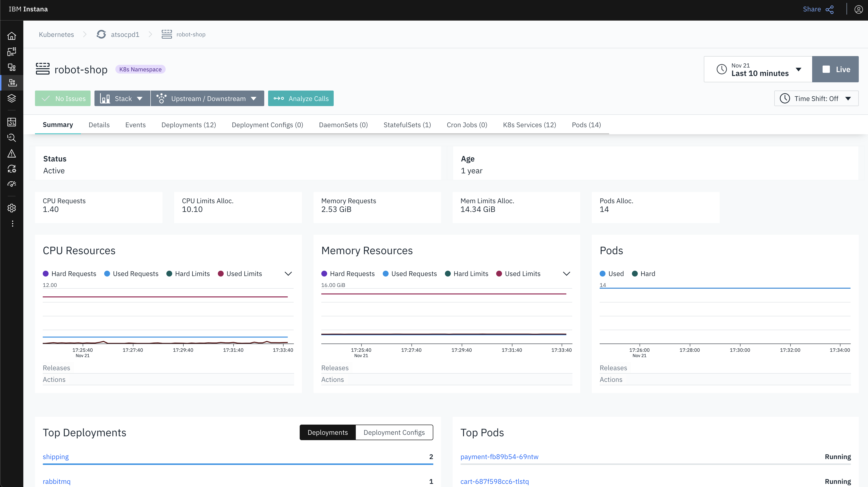The height and width of the screenshot is (487, 868).
Task: Open the Time Shift: Off dropdown
Action: pyautogui.click(x=816, y=98)
